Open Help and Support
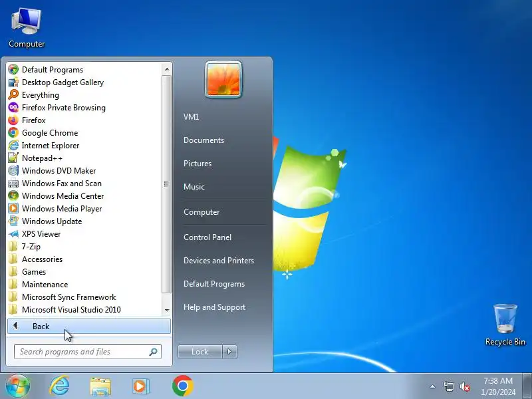The height and width of the screenshot is (399, 532). click(214, 307)
